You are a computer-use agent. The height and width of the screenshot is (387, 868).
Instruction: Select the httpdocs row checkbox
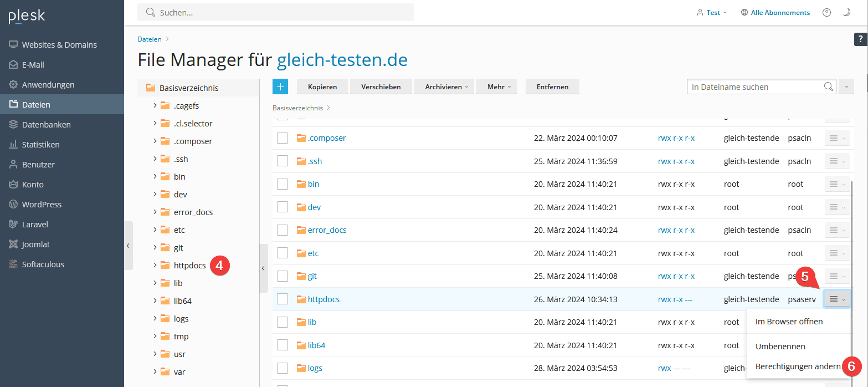[283, 299]
